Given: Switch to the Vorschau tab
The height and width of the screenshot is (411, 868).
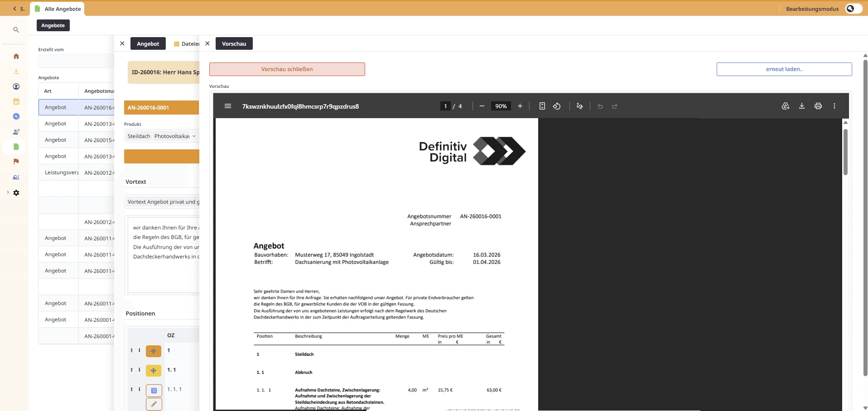Looking at the screenshot, I should point(234,43).
